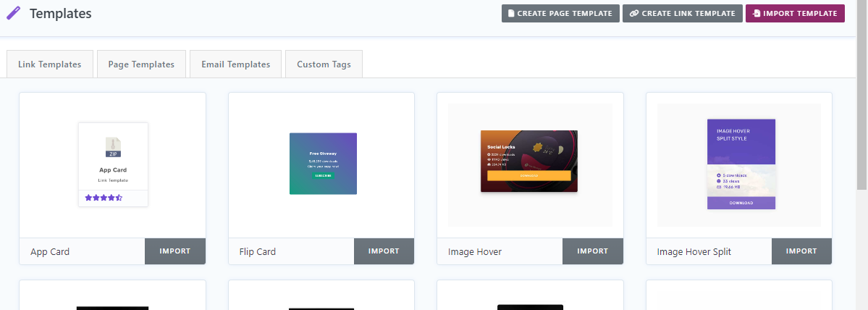Image resolution: width=868 pixels, height=310 pixels.
Task: Click the "App Card" template name label
Action: (50, 252)
